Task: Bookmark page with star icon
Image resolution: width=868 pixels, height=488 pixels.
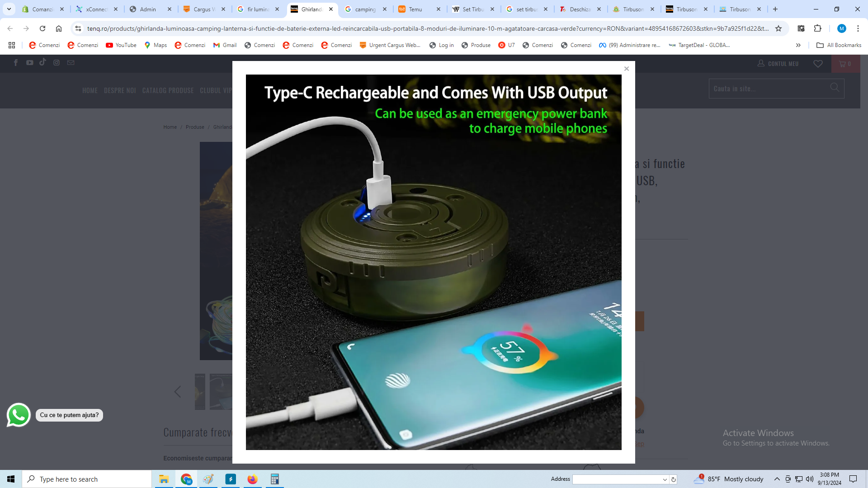Action: (x=778, y=28)
